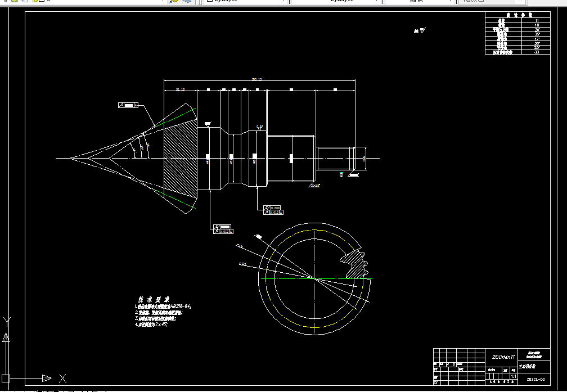
Task: Select the 51.15 dimension text
Action: tap(180, 89)
